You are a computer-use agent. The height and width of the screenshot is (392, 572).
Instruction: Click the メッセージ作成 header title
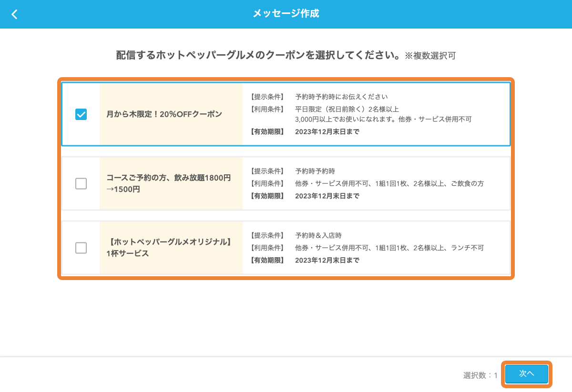coord(286,14)
